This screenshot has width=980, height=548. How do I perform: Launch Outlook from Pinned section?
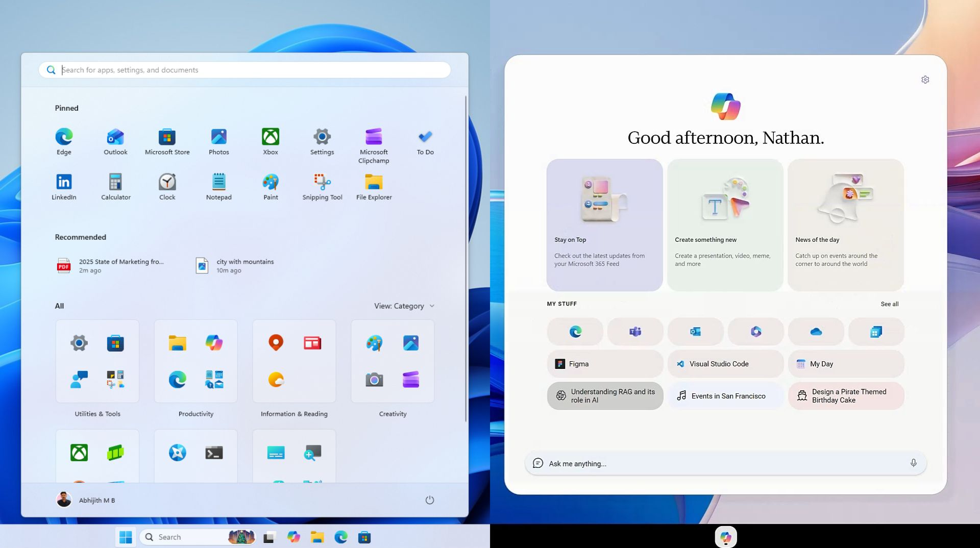point(115,141)
